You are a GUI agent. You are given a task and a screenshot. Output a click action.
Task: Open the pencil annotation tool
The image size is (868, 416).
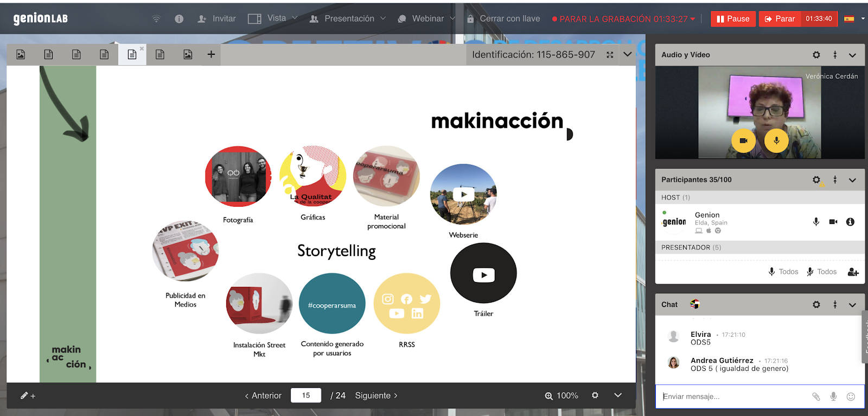click(x=28, y=396)
